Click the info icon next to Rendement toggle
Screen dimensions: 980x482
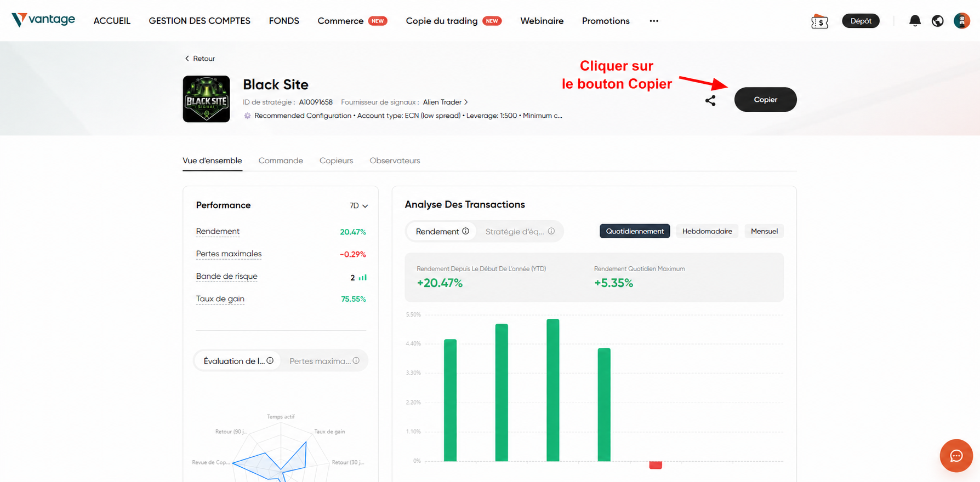[x=466, y=231]
